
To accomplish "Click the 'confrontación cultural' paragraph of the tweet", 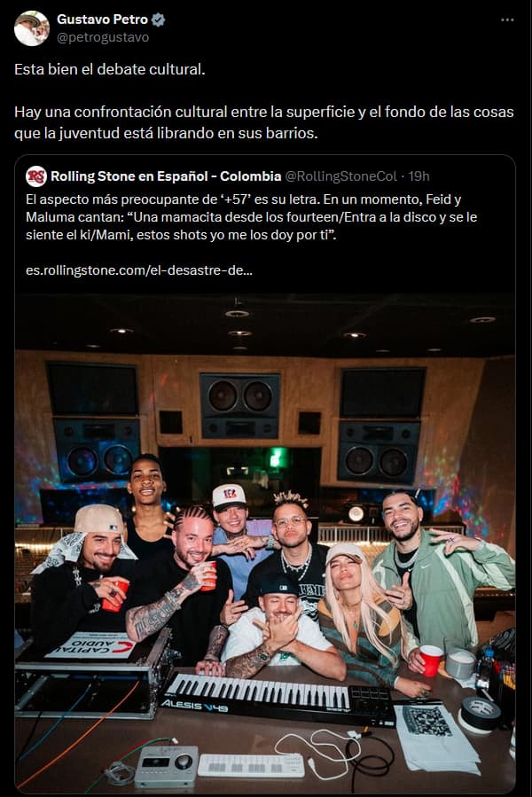I will click(264, 122).
